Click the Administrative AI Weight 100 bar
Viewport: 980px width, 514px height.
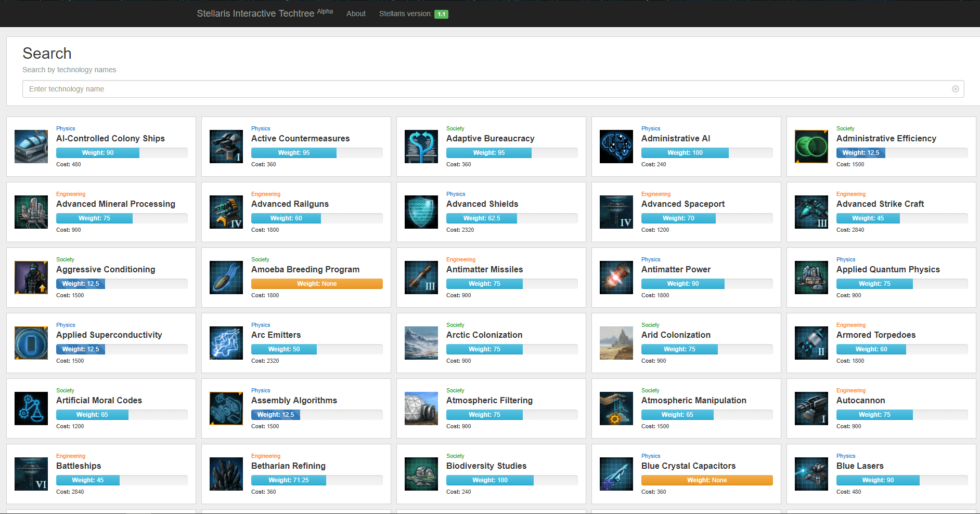click(685, 153)
